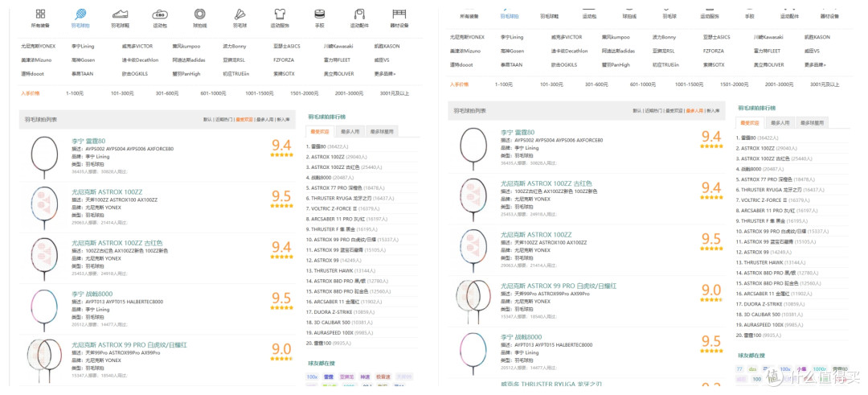Image resolution: width=868 pixels, height=395 pixels.
Task: Select 最受欢迎 ranking tab in right page
Action: [750, 122]
